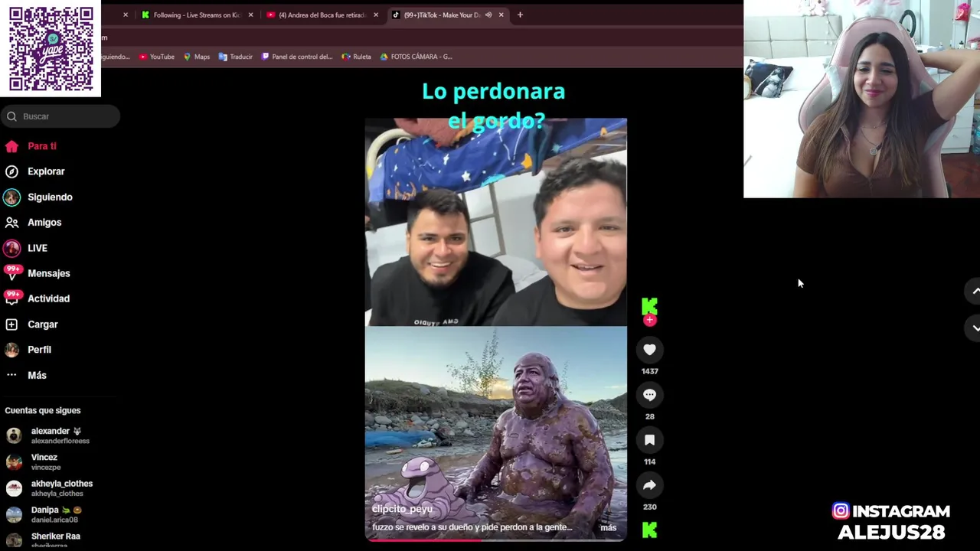
Task: Open Danipa followed account
Action: tap(43, 514)
